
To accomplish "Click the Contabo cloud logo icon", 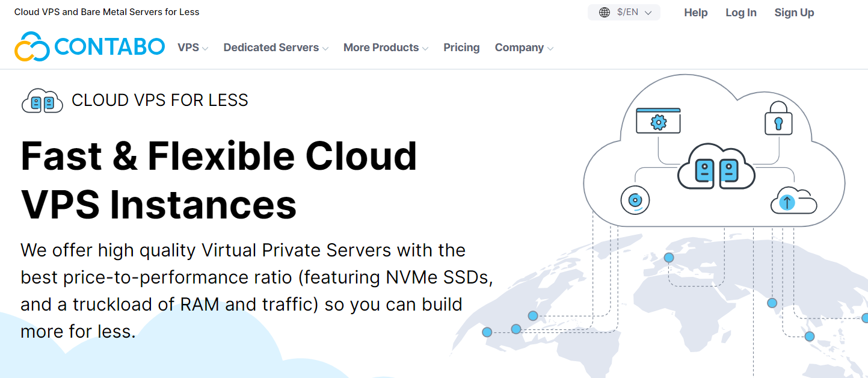I will (32, 47).
